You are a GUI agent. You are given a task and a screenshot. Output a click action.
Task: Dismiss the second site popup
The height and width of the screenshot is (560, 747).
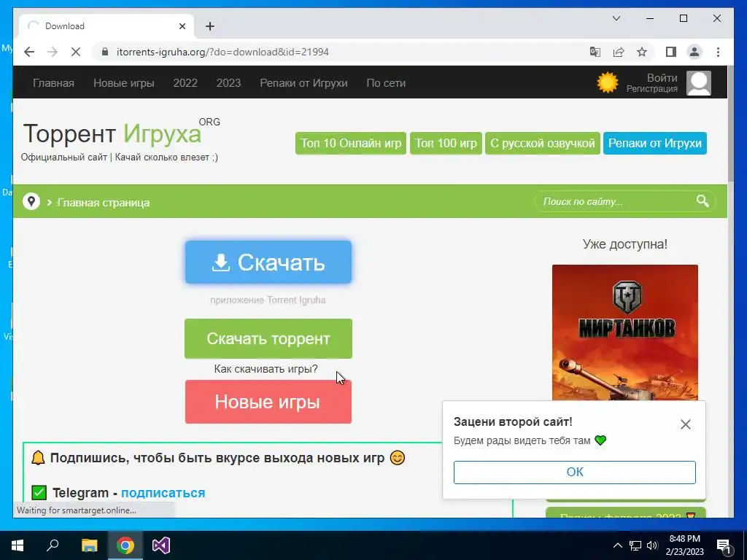point(685,424)
